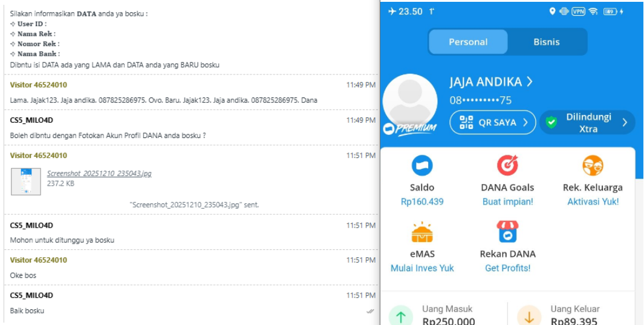The width and height of the screenshot is (644, 325).
Task: Open DANA Goals target icon
Action: pyautogui.click(x=508, y=166)
